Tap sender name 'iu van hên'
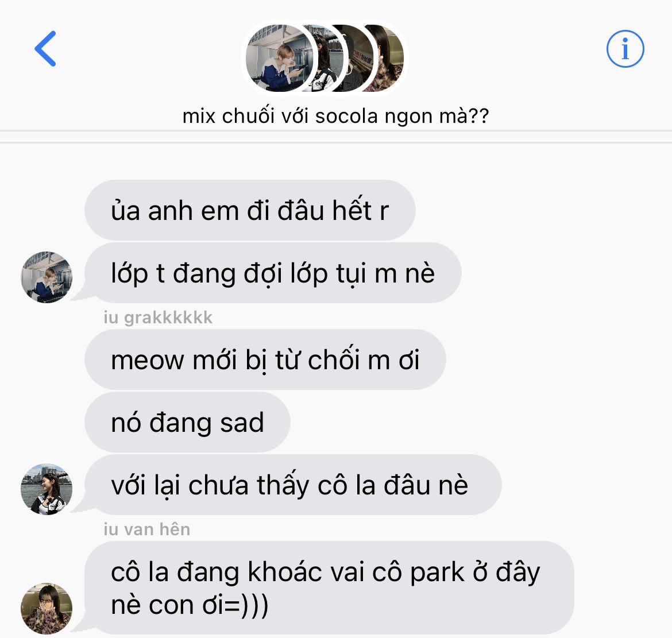Screen dimensions: 672x638 point(147,529)
